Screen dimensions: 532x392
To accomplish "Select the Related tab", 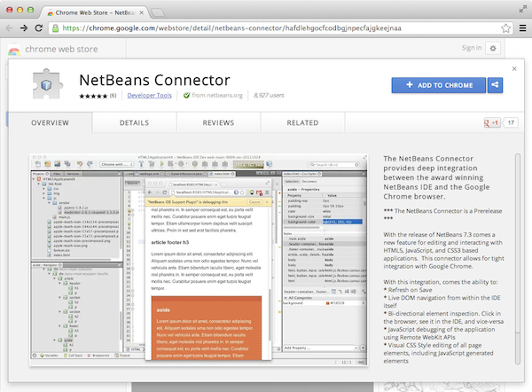I will click(x=302, y=122).
